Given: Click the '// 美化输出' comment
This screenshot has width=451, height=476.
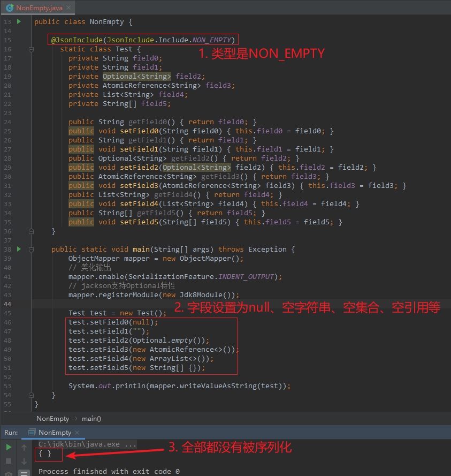Looking at the screenshot, I should pos(90,267).
